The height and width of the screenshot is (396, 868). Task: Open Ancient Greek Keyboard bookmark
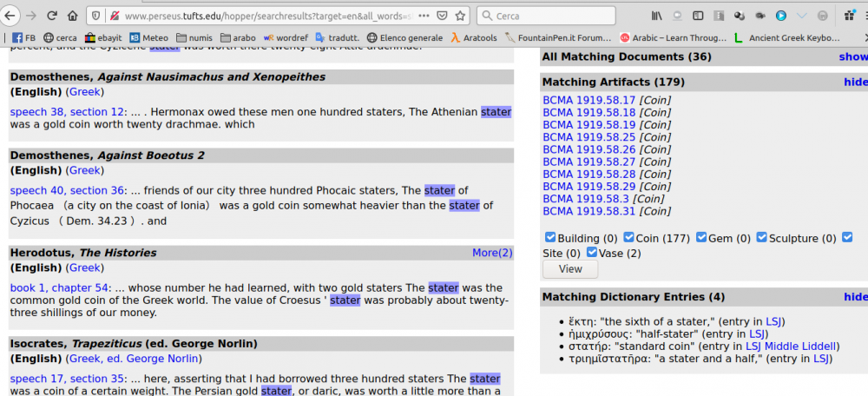click(786, 37)
